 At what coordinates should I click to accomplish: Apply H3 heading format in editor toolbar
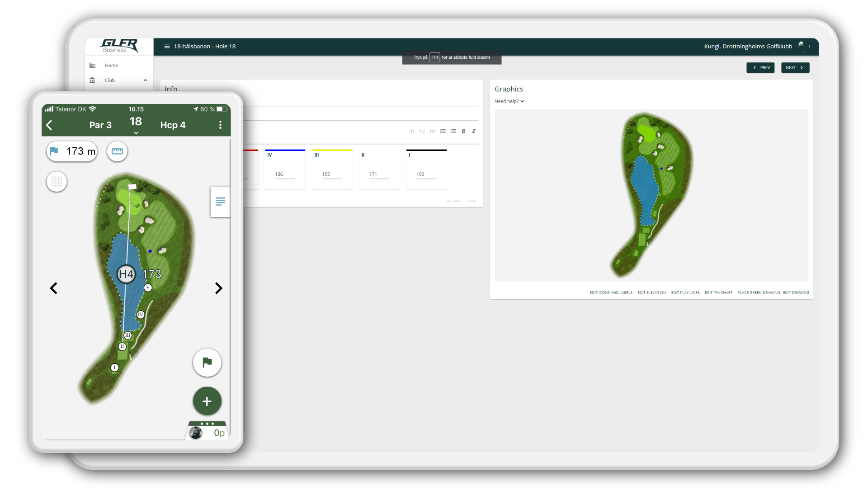tap(432, 131)
